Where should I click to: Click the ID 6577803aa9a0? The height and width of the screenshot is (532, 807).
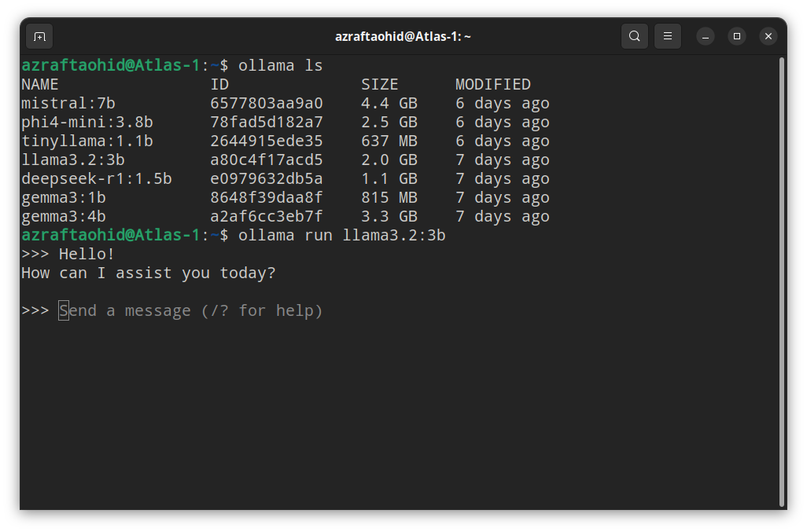(x=267, y=103)
